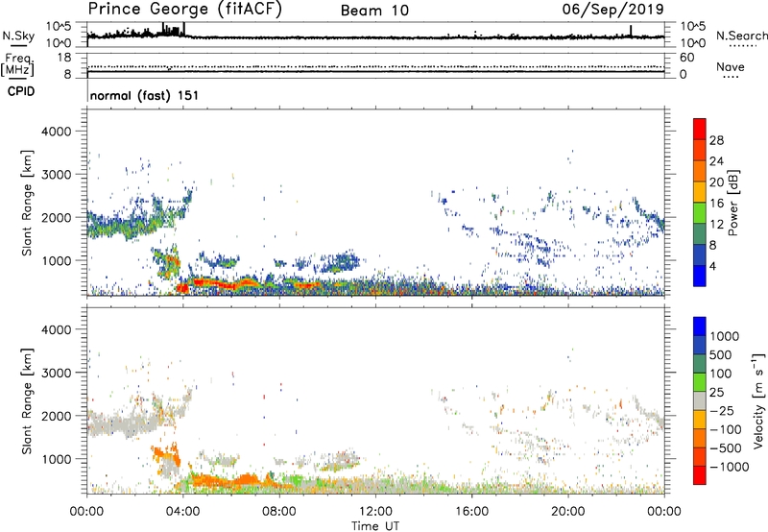Click the 'N.Search' legend label

[741, 36]
